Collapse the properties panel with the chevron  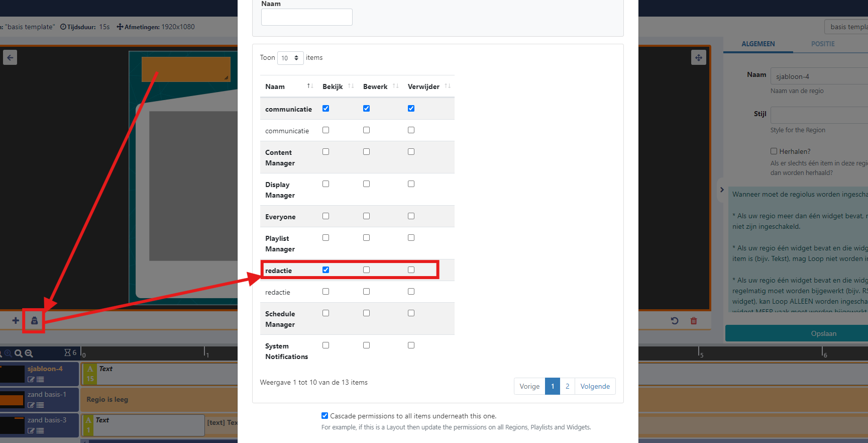pos(722,190)
